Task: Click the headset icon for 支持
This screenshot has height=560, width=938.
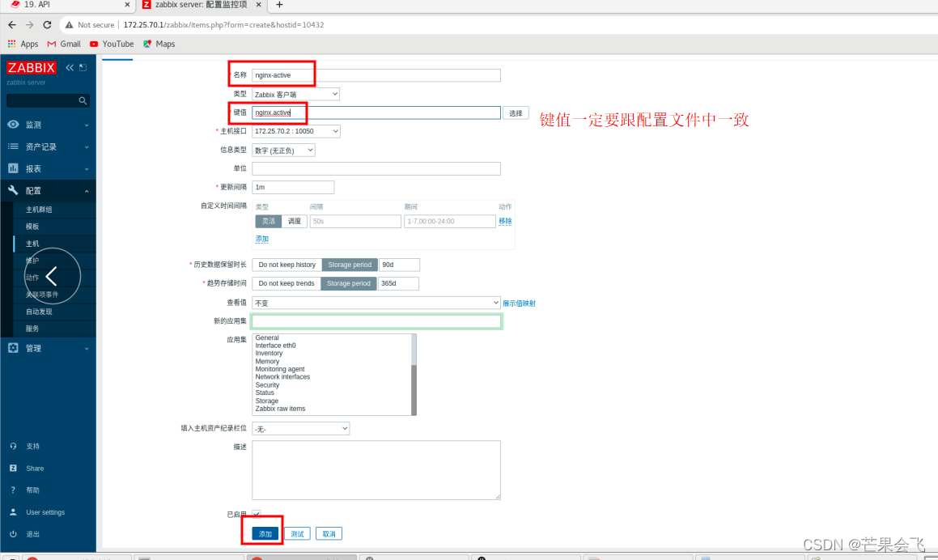Action: coord(13,447)
